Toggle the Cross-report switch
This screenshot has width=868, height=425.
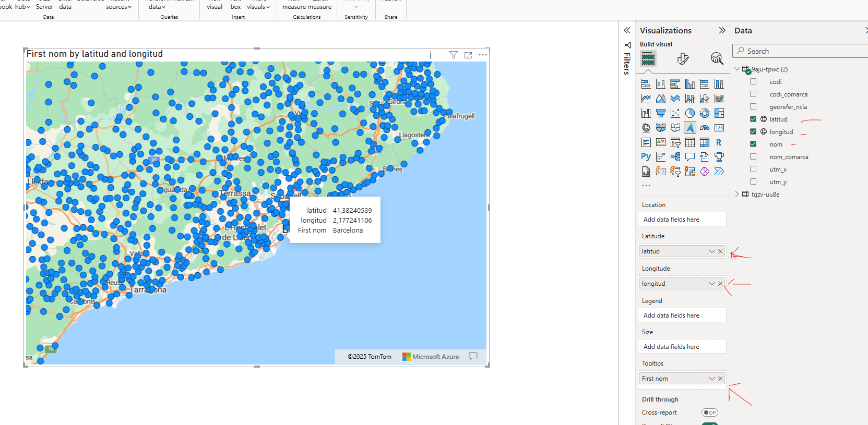coord(710,412)
